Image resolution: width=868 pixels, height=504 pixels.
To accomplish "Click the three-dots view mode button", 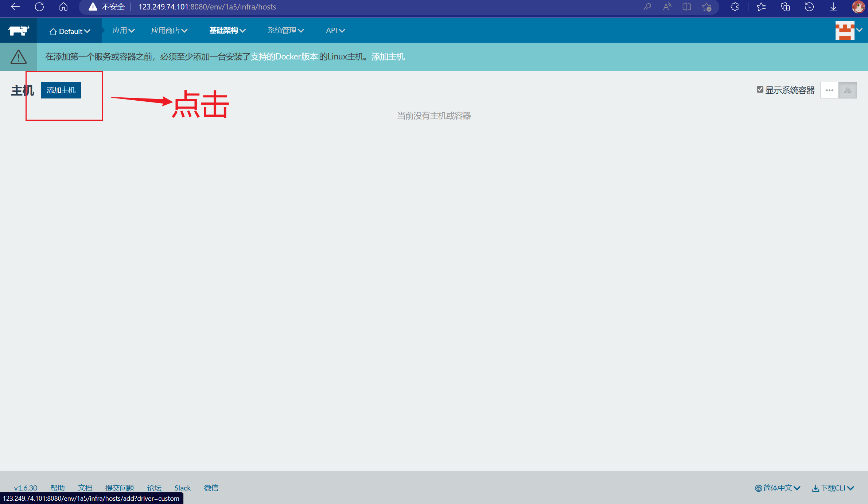I will point(829,90).
